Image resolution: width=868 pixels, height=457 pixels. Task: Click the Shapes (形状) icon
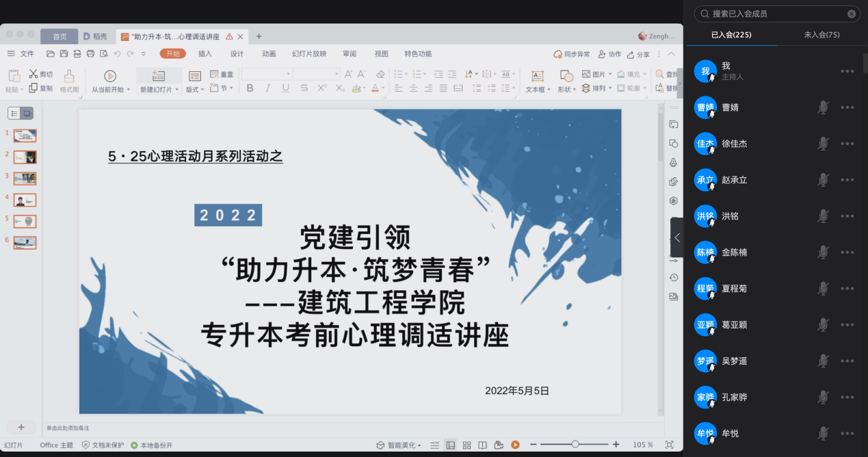point(566,76)
